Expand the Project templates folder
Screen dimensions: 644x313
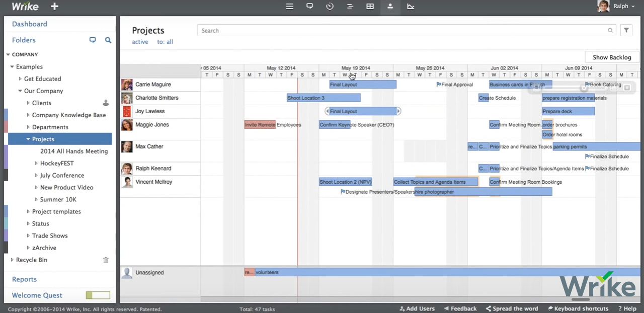pyautogui.click(x=28, y=212)
